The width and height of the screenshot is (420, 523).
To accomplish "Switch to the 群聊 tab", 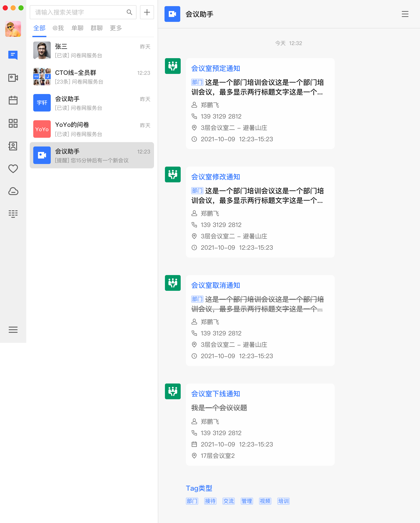I will point(96,28).
